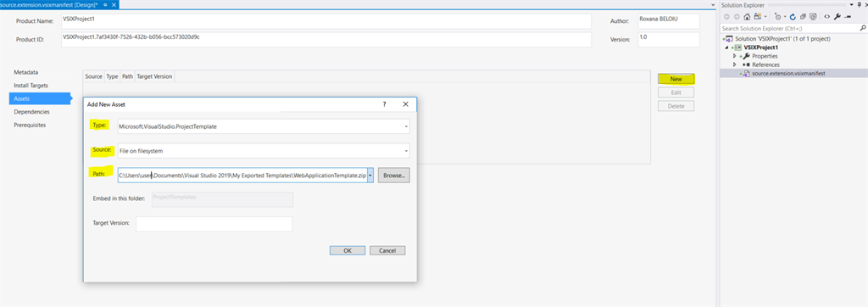This screenshot has width=868, height=307.
Task: Click the Target Version input field
Action: tap(214, 224)
